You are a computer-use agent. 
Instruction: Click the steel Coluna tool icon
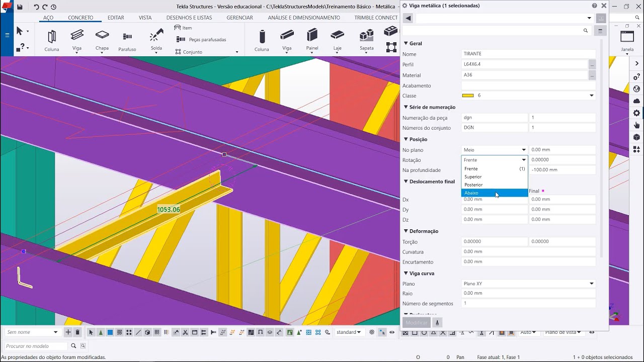(52, 37)
